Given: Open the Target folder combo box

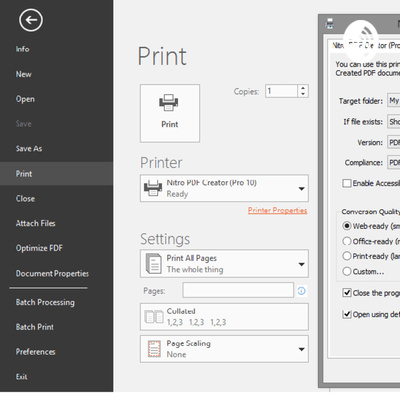Looking at the screenshot, I should coord(393,100).
